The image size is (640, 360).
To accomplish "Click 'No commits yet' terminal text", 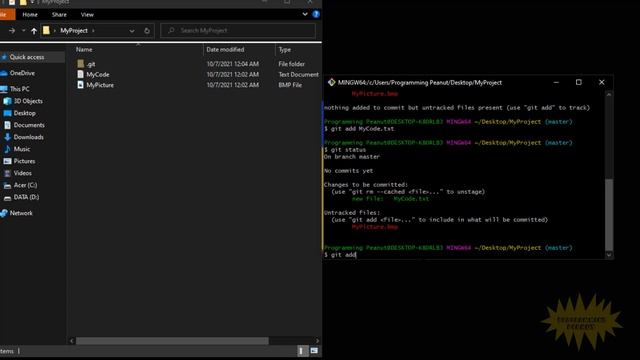I will click(349, 171).
